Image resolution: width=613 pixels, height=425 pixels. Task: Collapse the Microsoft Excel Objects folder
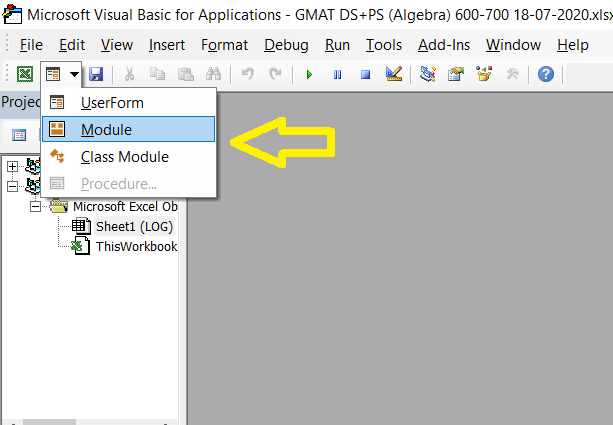pos(35,206)
